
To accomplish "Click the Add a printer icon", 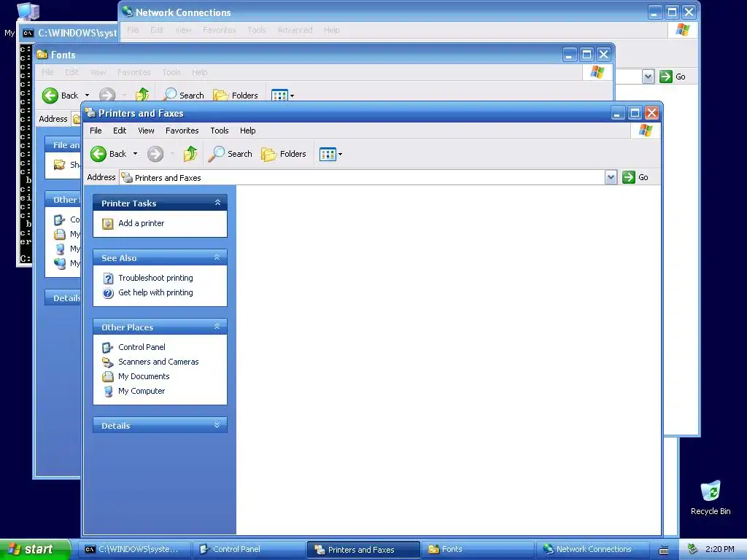I will [108, 223].
